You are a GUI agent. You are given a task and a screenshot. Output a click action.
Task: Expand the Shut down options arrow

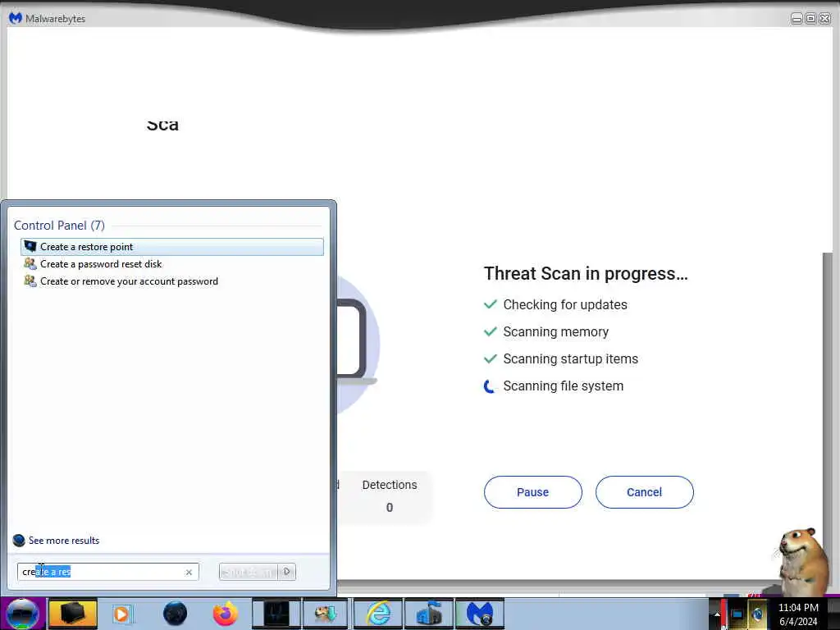[287, 572]
